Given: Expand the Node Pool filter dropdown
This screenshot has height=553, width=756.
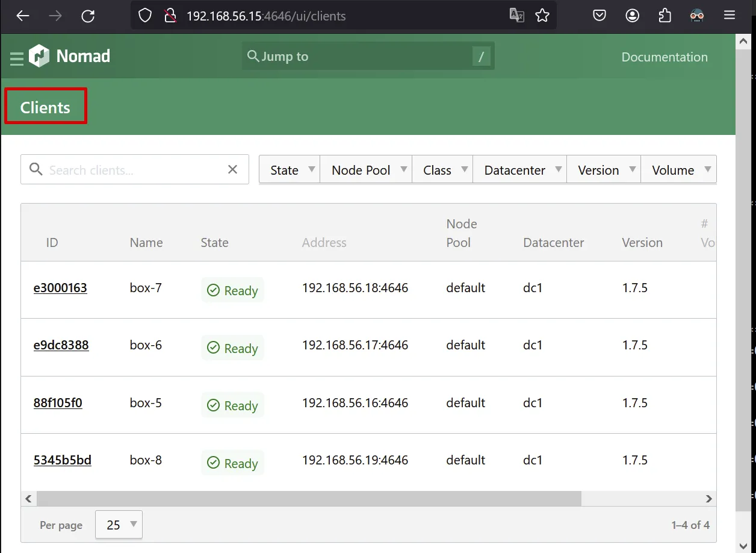Looking at the screenshot, I should (x=366, y=170).
